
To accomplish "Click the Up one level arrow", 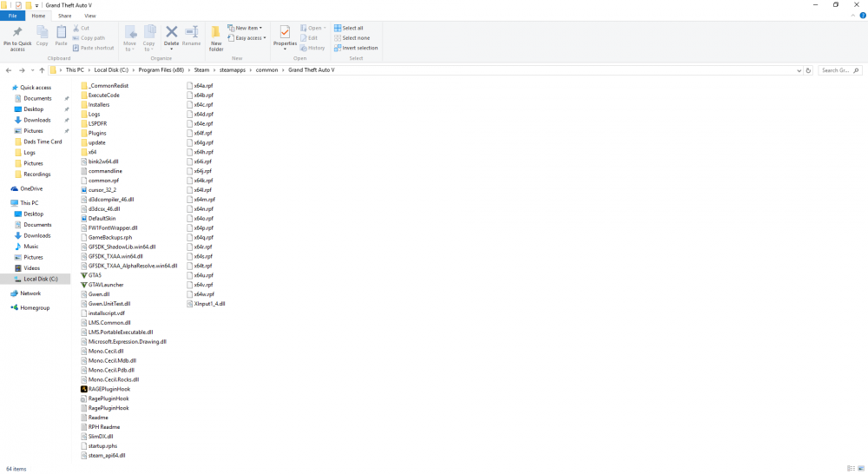I will [x=42, y=70].
